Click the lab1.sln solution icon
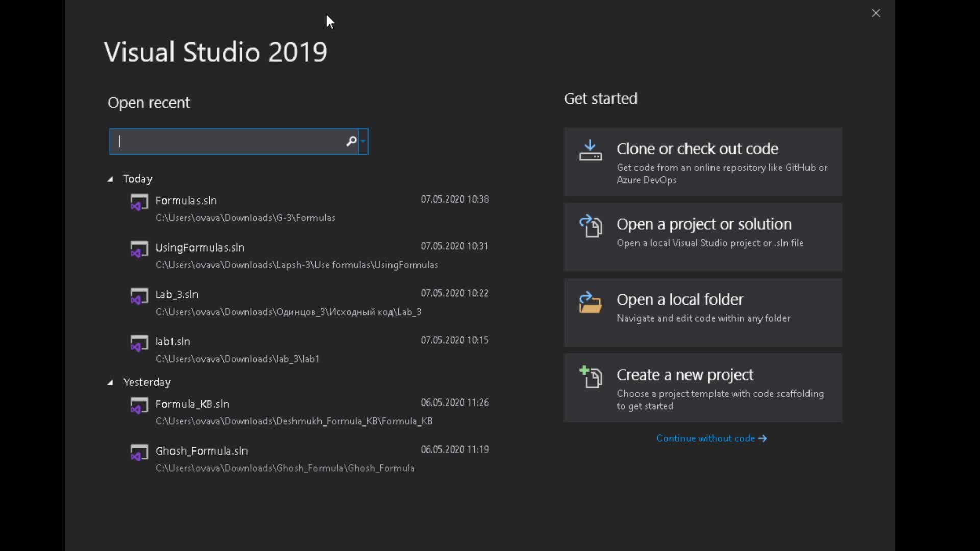980x551 pixels. (139, 343)
